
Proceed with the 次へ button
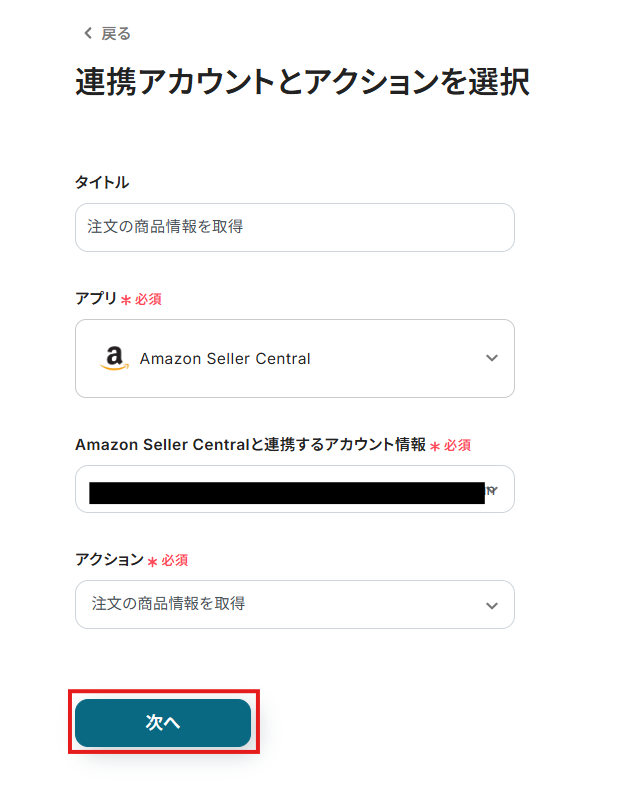click(x=163, y=722)
